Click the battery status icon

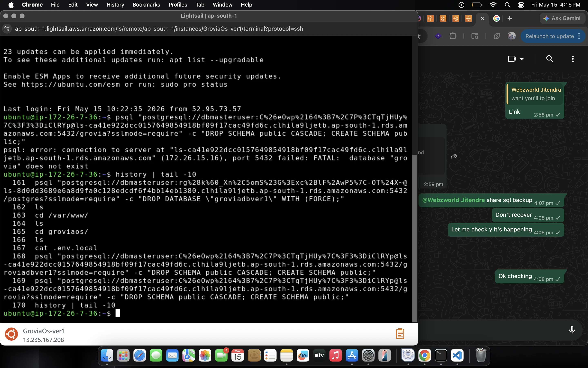click(x=477, y=5)
